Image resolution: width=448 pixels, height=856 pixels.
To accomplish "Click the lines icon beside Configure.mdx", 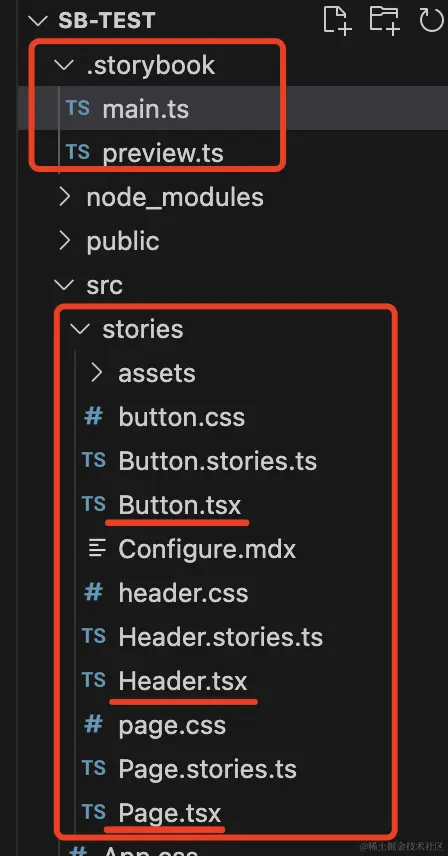I will 97,549.
